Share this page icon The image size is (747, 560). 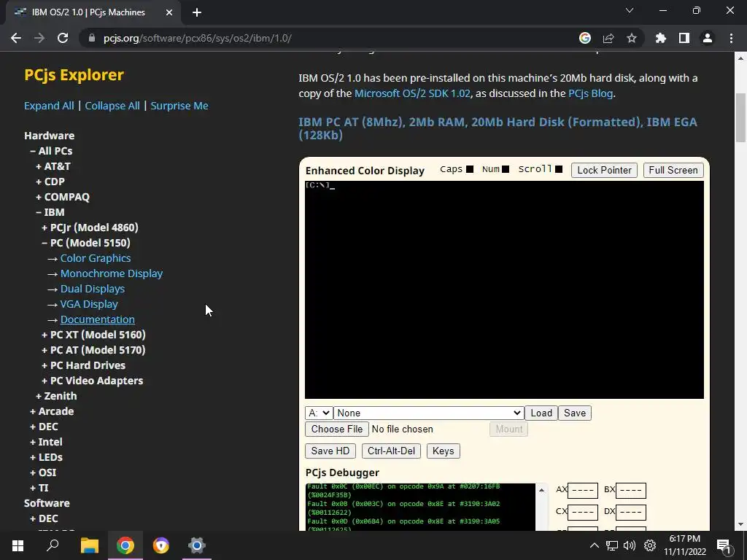point(608,38)
